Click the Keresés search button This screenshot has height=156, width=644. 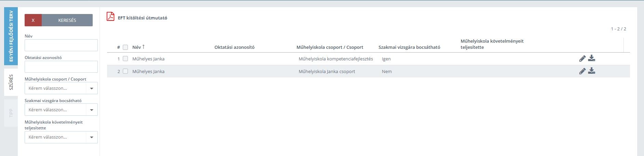(x=67, y=20)
